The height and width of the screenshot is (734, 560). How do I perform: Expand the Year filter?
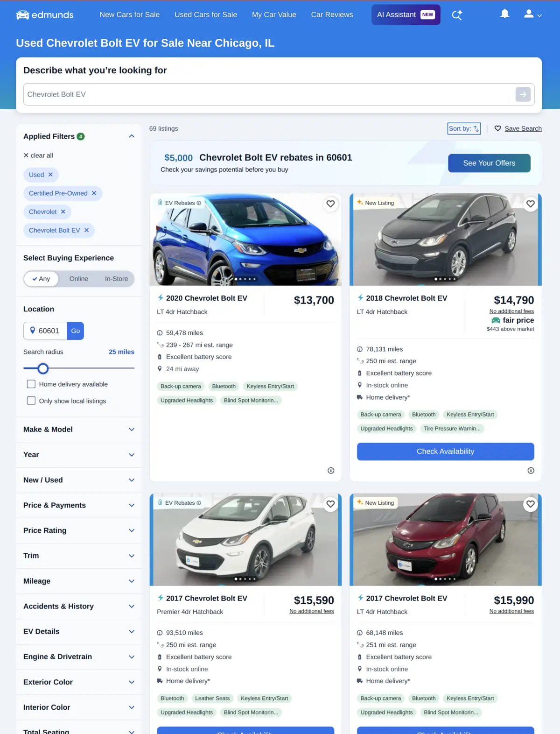[79, 455]
